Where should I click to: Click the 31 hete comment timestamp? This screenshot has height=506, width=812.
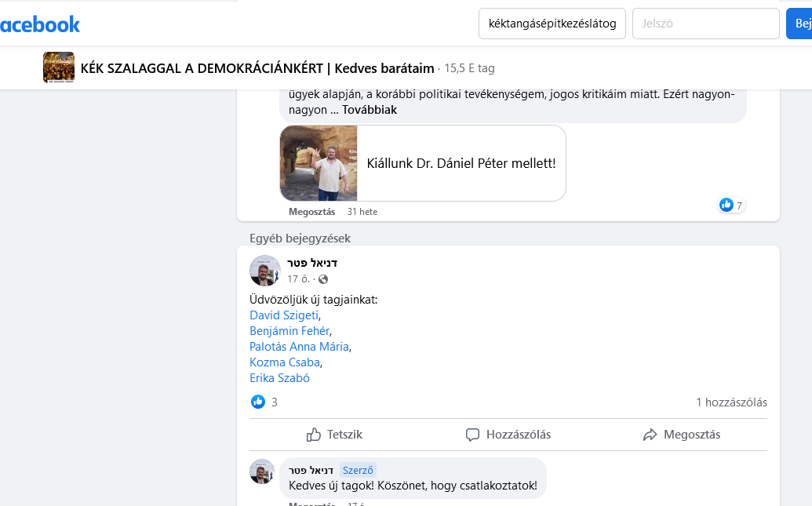coord(362,212)
